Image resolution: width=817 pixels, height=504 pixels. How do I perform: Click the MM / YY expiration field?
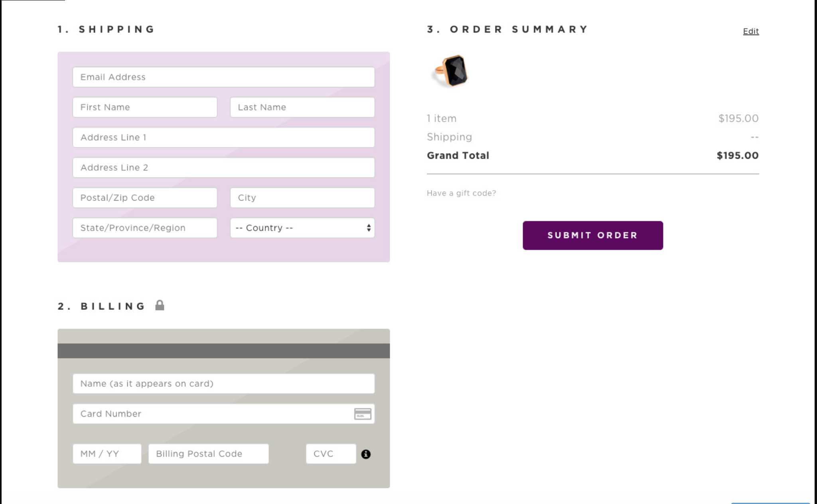coord(107,454)
